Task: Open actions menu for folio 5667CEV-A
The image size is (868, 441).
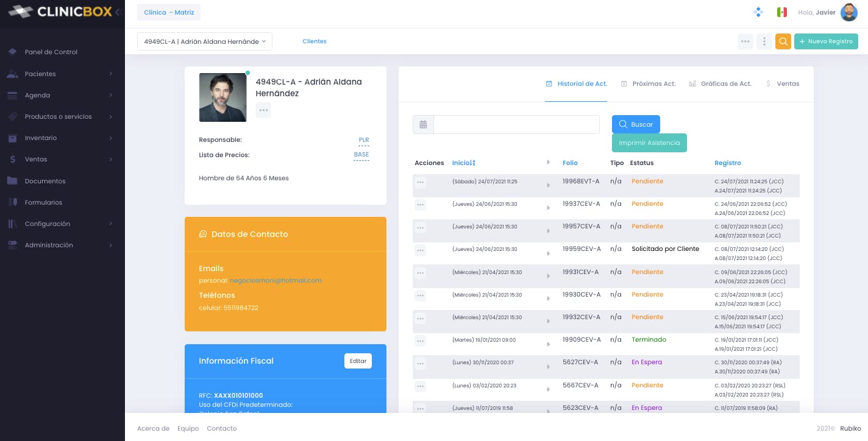Action: (420, 386)
